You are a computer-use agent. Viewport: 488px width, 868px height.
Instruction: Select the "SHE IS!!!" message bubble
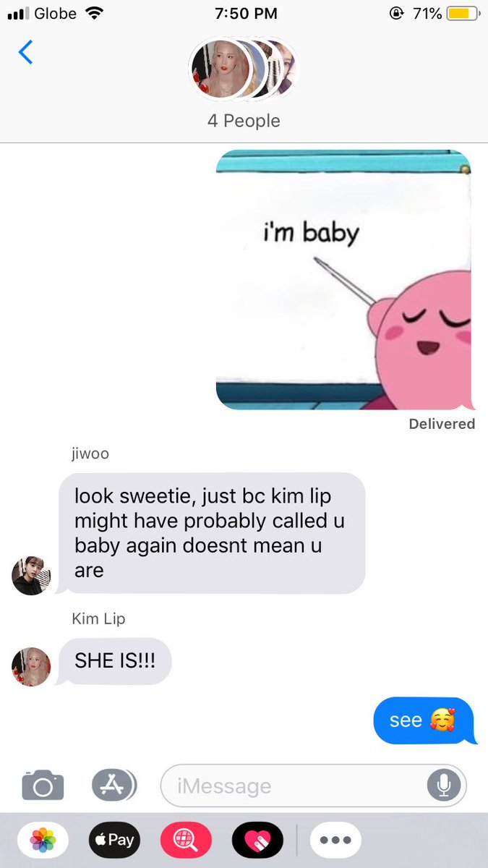[114, 661]
